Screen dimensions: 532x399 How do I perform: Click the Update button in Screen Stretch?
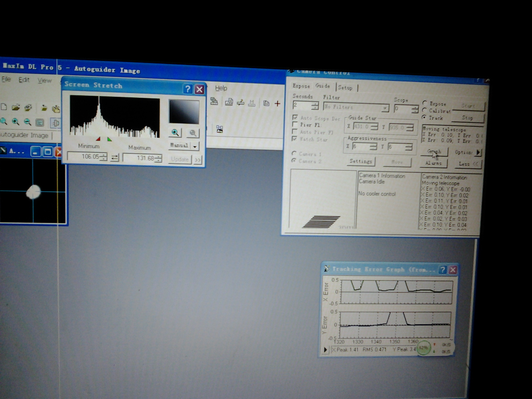click(x=180, y=159)
